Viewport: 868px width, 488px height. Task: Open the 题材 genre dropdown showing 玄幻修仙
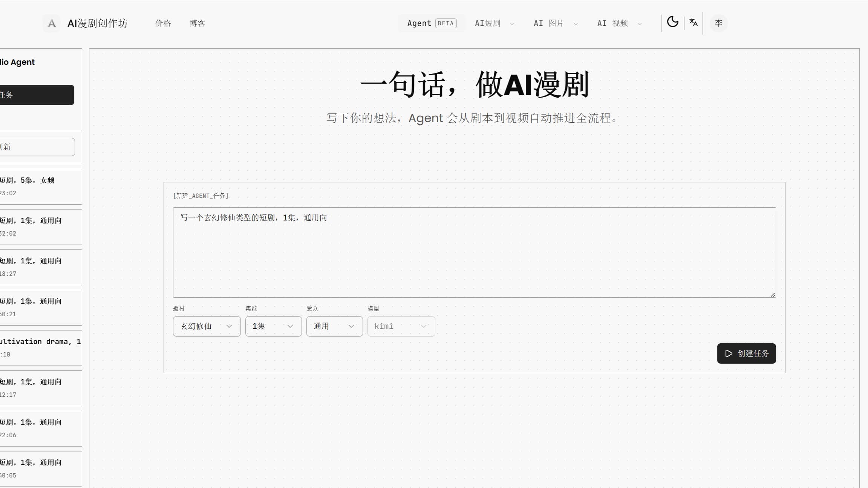[x=206, y=326]
